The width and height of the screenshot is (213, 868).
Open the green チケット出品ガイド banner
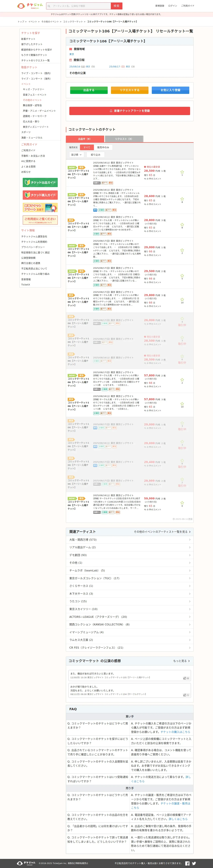(40, 182)
